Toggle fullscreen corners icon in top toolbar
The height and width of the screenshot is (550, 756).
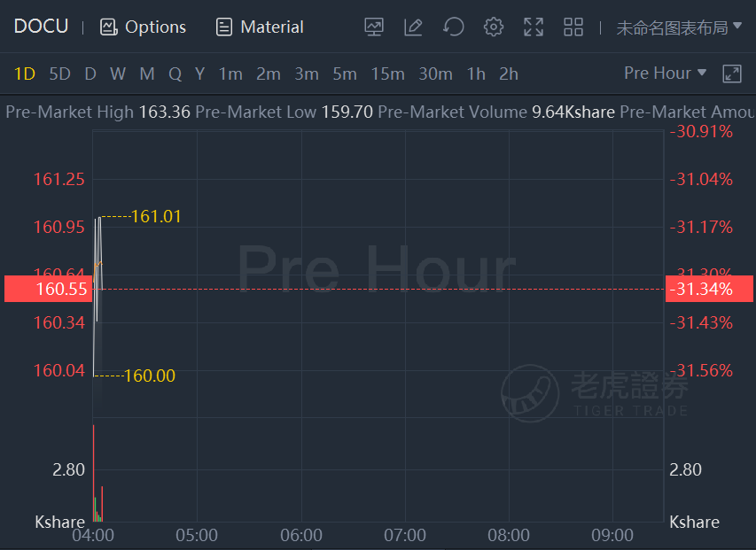[534, 27]
